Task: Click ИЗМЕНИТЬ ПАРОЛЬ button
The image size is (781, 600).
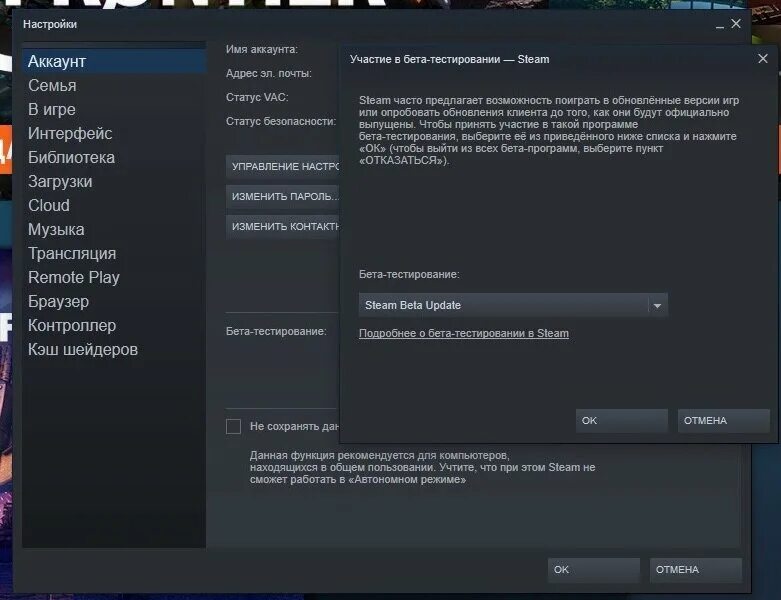Action: (282, 196)
